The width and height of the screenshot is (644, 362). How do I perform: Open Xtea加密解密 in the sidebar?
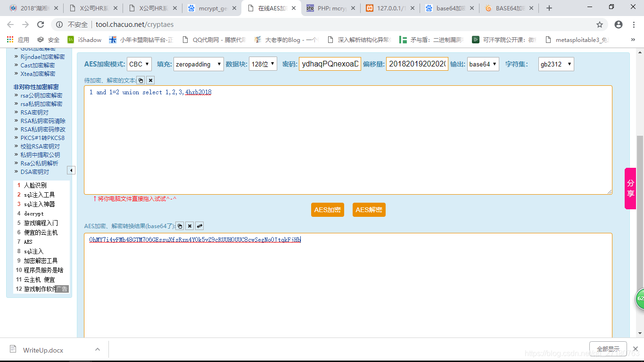point(38,74)
